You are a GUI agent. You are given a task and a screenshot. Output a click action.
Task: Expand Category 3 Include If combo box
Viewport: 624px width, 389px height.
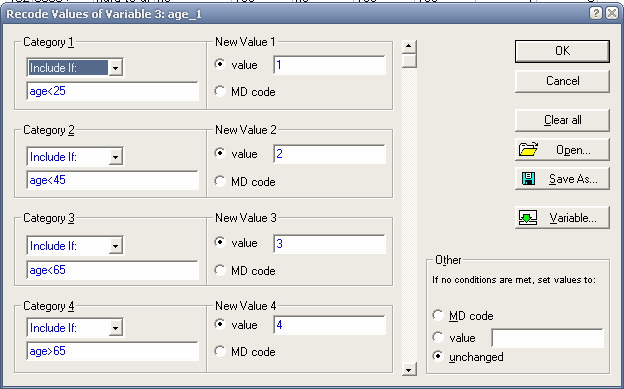pos(115,246)
